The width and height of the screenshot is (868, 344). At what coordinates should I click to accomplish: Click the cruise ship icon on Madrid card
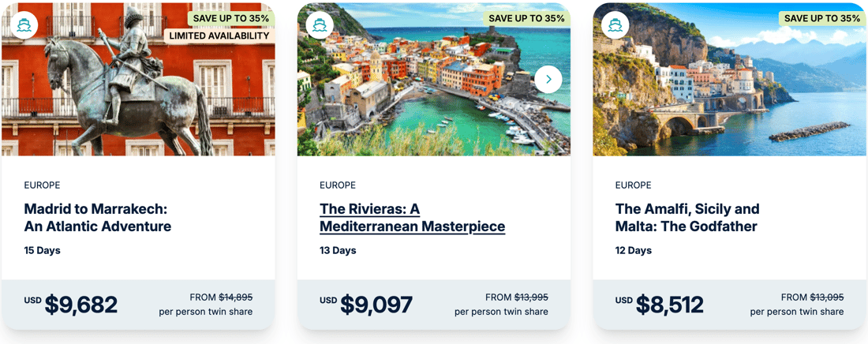click(24, 25)
